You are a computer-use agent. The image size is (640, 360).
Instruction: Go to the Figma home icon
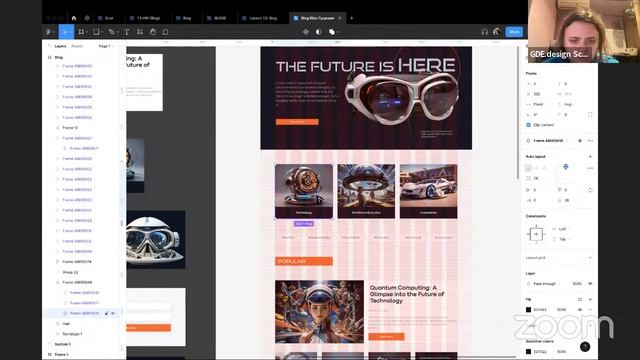tap(74, 18)
